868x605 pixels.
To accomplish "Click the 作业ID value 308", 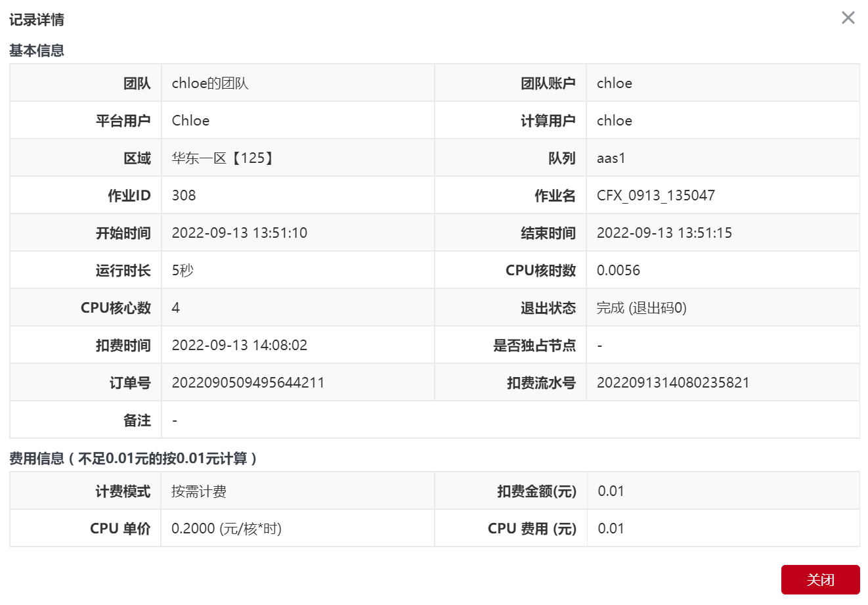I will (184, 196).
